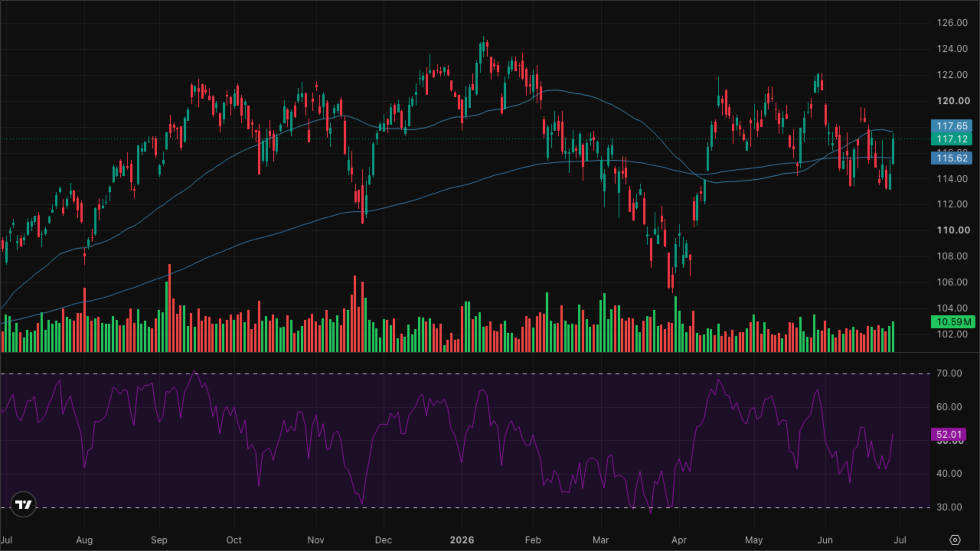
Task: Select the 52.01 RSI value label
Action: (x=949, y=434)
